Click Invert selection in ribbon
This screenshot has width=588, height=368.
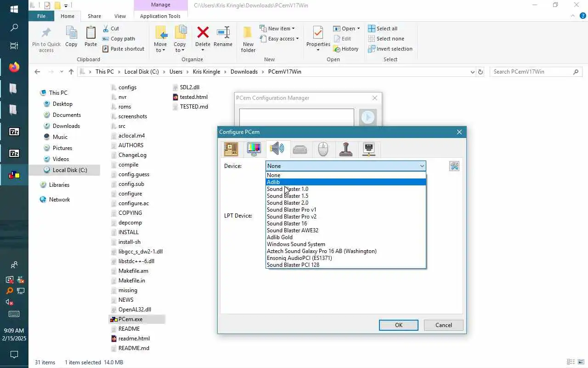[390, 49]
